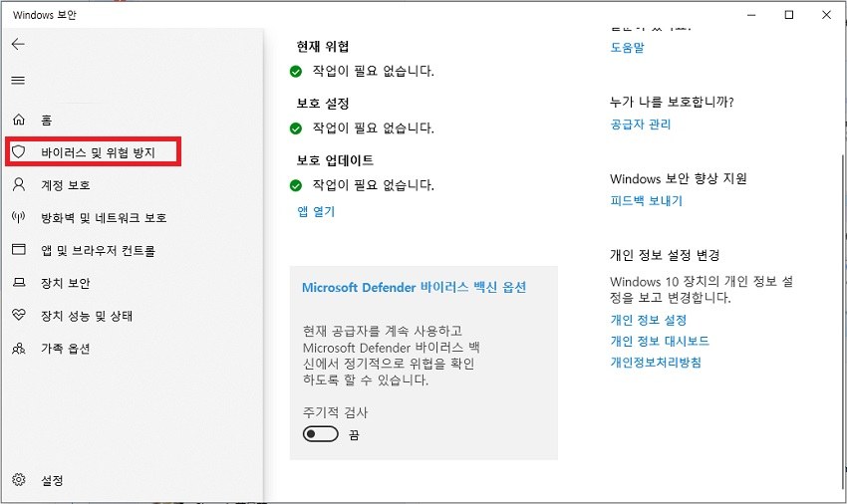
Task: Click the 피드백 보내기 link
Action: (646, 201)
